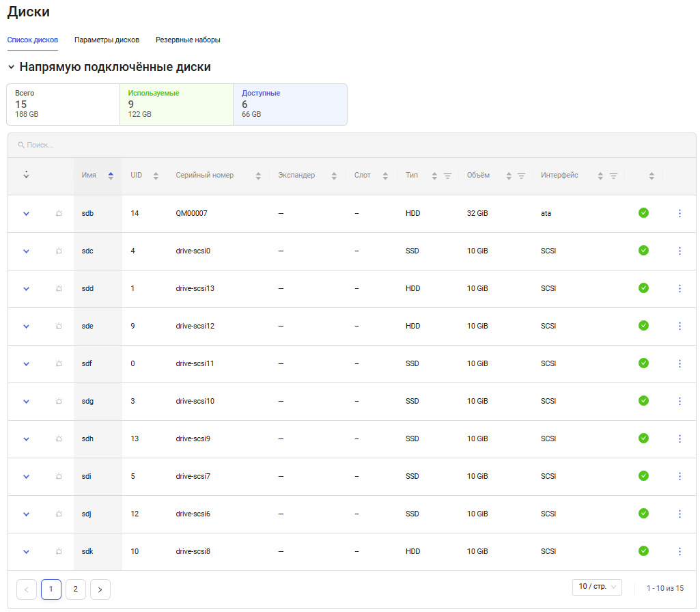Click the green status checkmark for sdf
Screen dimensions: 700x612
click(x=643, y=363)
